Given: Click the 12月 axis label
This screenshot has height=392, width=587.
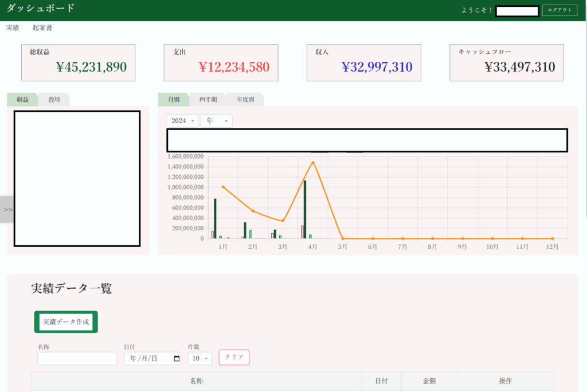Looking at the screenshot, I should [x=552, y=247].
